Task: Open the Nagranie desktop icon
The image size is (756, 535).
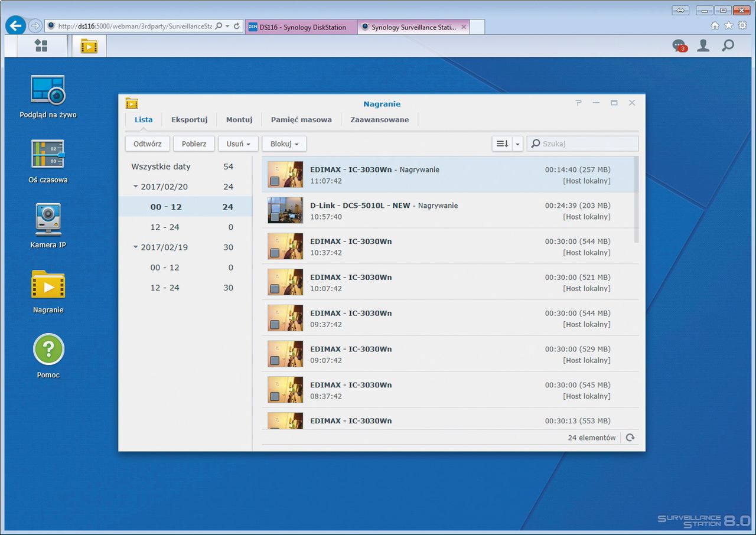Action: tap(48, 285)
